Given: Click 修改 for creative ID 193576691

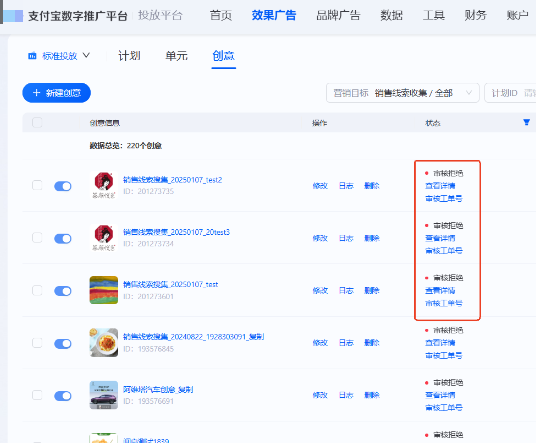Looking at the screenshot, I should coord(320,395).
